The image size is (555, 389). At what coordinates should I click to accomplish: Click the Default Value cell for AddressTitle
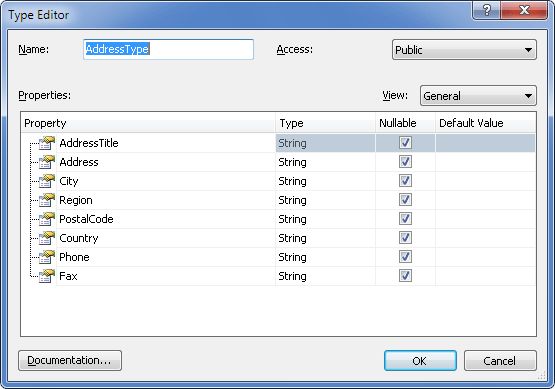[x=485, y=143]
